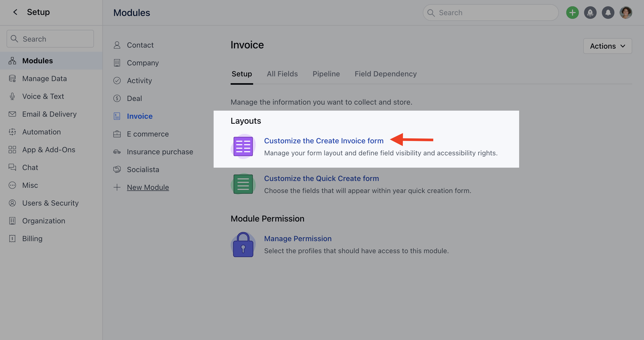Click the Voice & Text microphone icon
Screen dimensions: 644x340
click(x=12, y=96)
